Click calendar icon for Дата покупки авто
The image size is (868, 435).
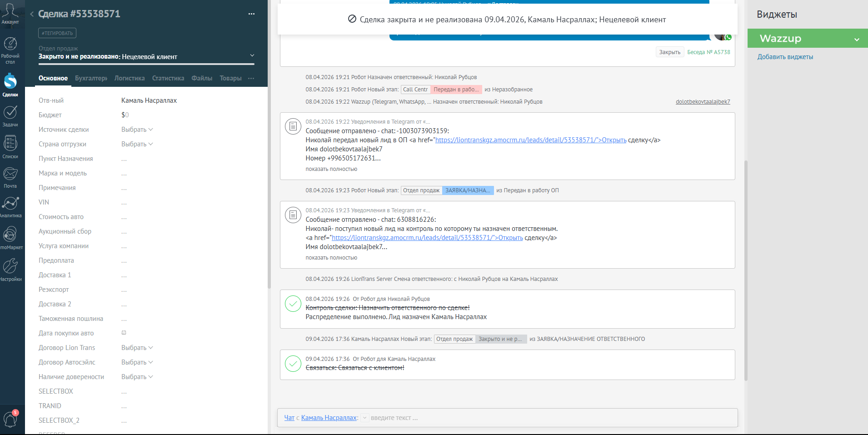tap(124, 333)
